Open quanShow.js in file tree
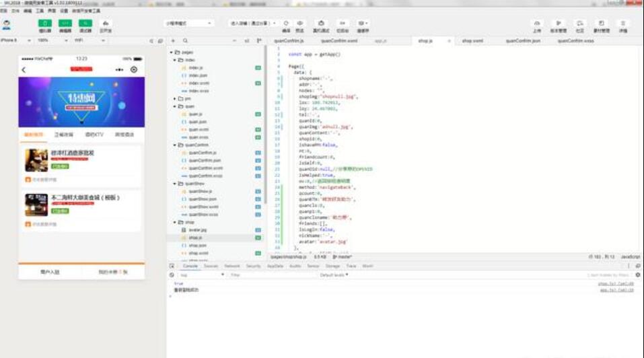Image resolution: width=644 pixels, height=358 pixels. 201,191
